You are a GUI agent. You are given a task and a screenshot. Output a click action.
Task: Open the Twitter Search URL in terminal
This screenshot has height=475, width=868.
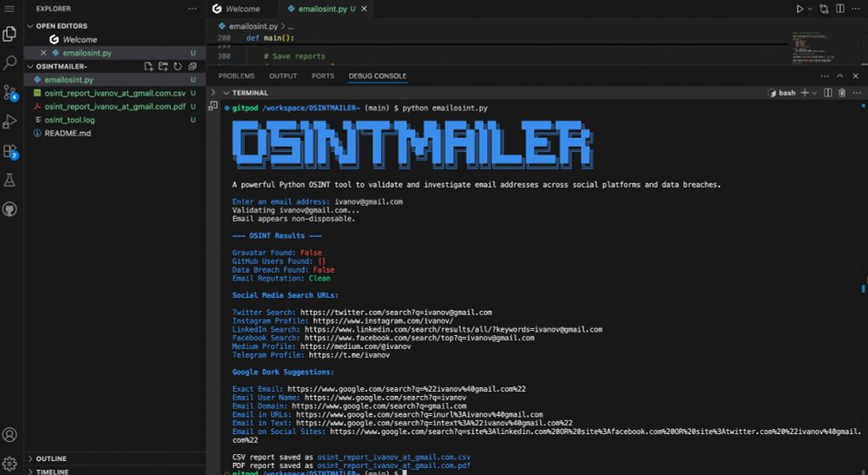click(396, 313)
